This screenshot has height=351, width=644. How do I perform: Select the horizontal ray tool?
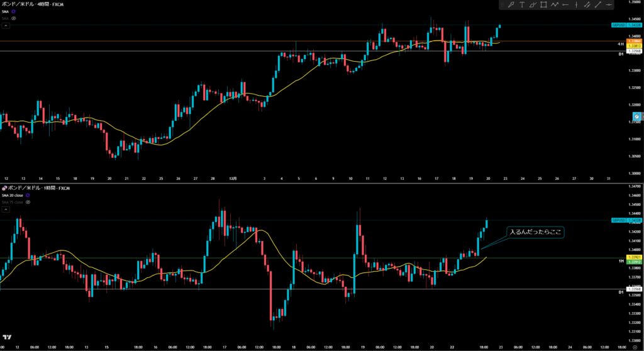click(x=565, y=5)
